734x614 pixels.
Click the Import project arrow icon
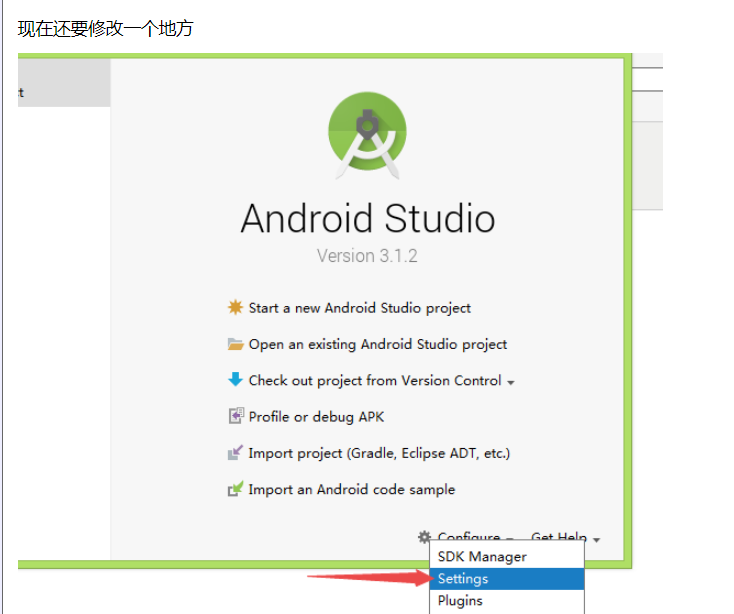tap(235, 452)
